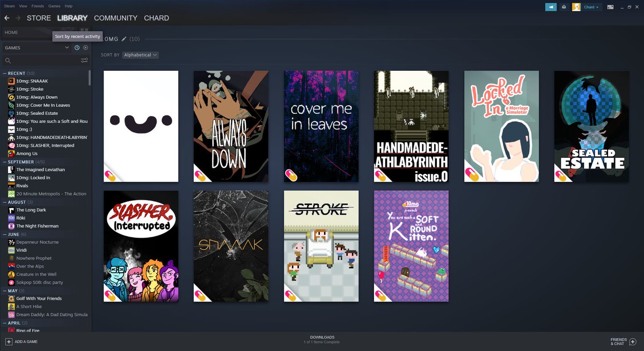Viewport: 644px width, 351px height.
Task: Open the Slasher Interrupted game cover
Action: click(141, 246)
